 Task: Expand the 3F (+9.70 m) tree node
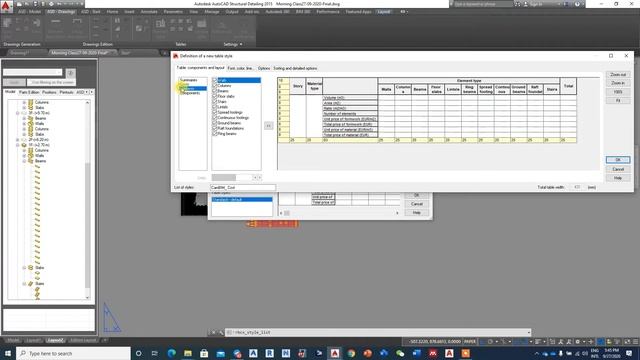[x=18, y=113]
